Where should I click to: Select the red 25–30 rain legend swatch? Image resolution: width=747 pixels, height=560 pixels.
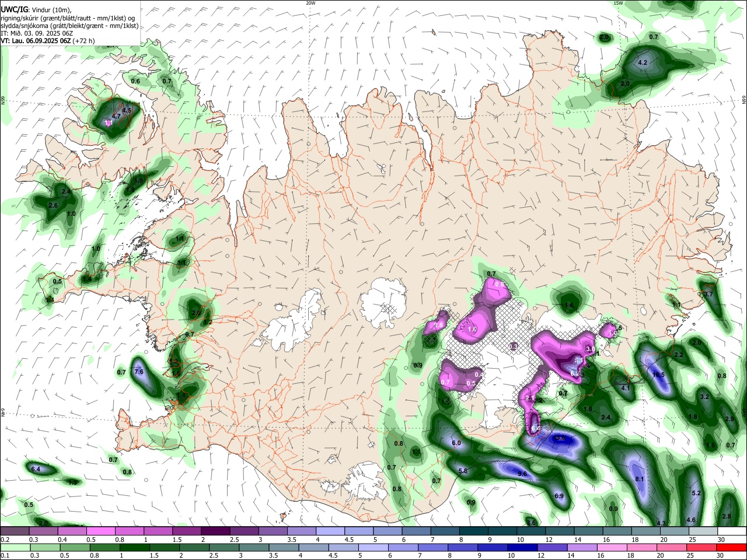pos(702,547)
